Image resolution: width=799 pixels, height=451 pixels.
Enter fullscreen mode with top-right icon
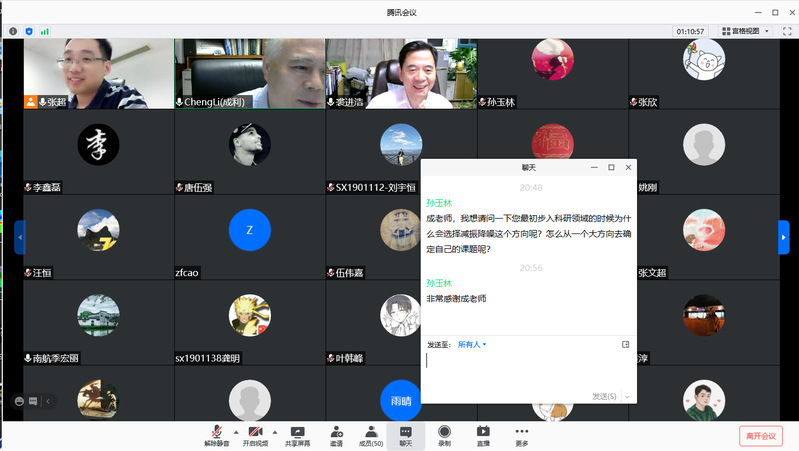tap(785, 31)
